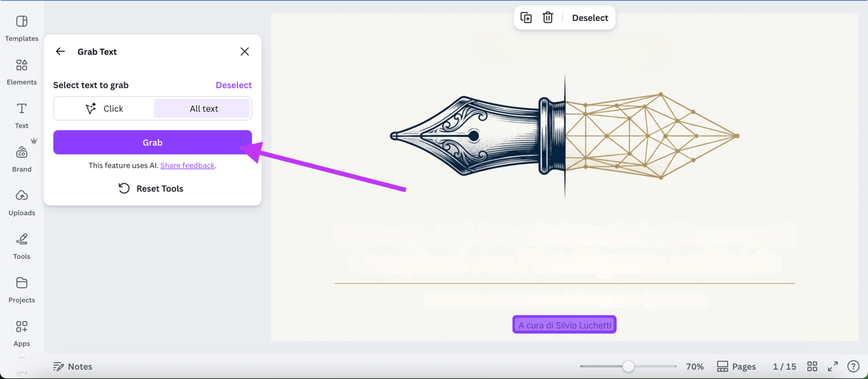
Task: Open the Share feedback link
Action: [x=187, y=166]
